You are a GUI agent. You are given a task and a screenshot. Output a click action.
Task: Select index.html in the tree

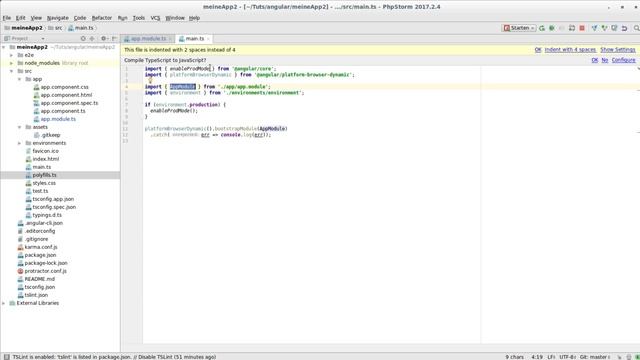(x=46, y=159)
